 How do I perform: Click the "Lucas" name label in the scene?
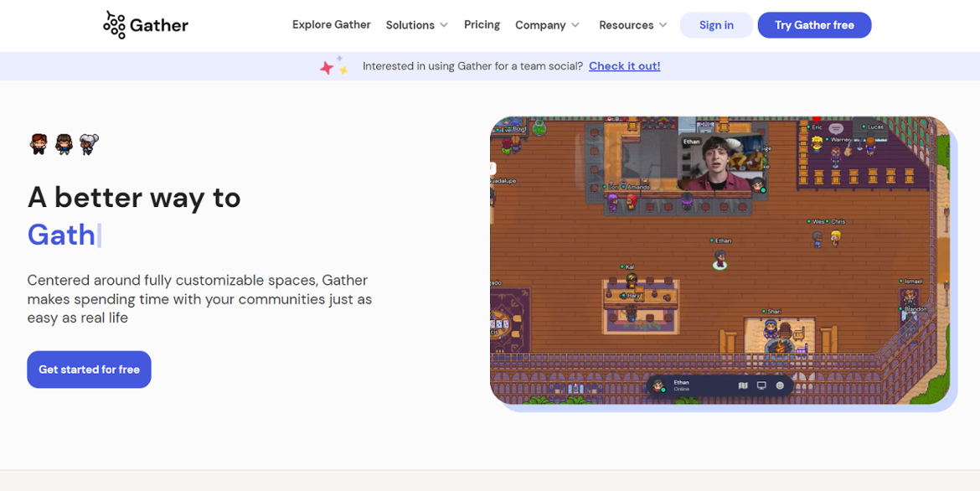point(875,127)
